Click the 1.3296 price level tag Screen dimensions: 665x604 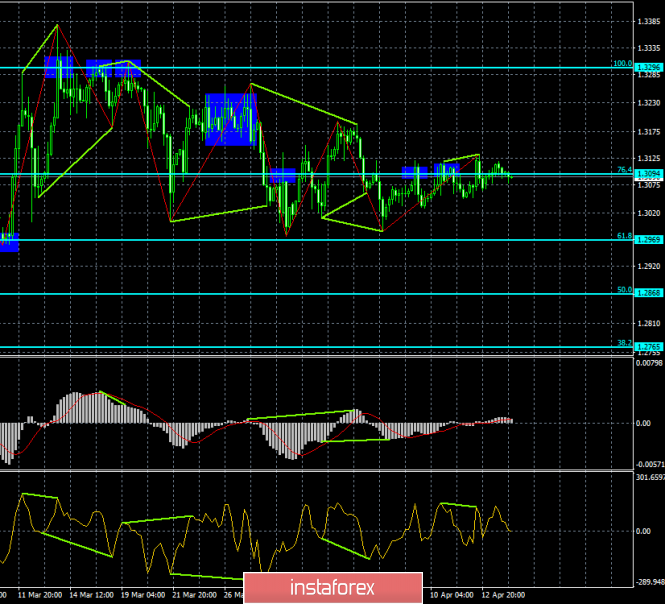pyautogui.click(x=649, y=67)
